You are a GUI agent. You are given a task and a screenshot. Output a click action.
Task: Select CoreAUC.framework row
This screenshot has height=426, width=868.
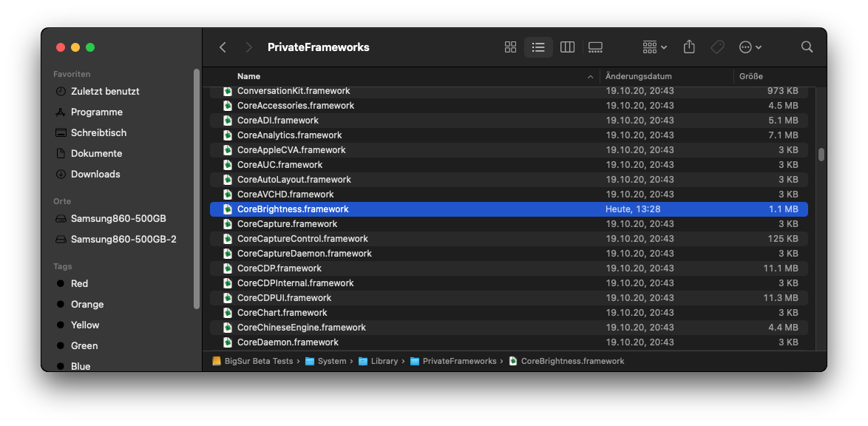509,164
